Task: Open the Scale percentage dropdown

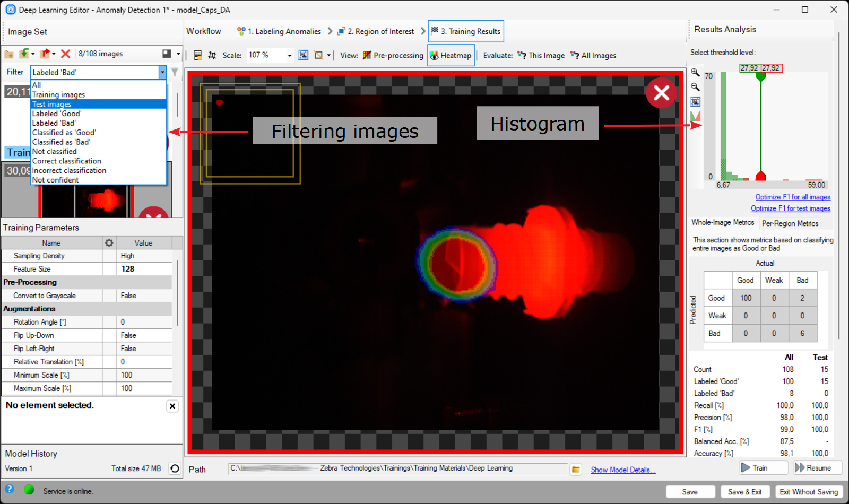Action: (289, 56)
